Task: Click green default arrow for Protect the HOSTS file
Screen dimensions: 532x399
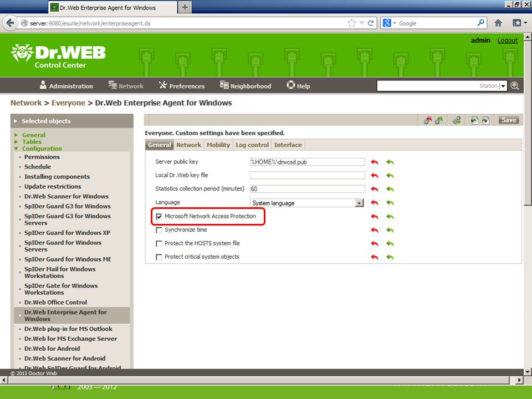Action: click(390, 244)
